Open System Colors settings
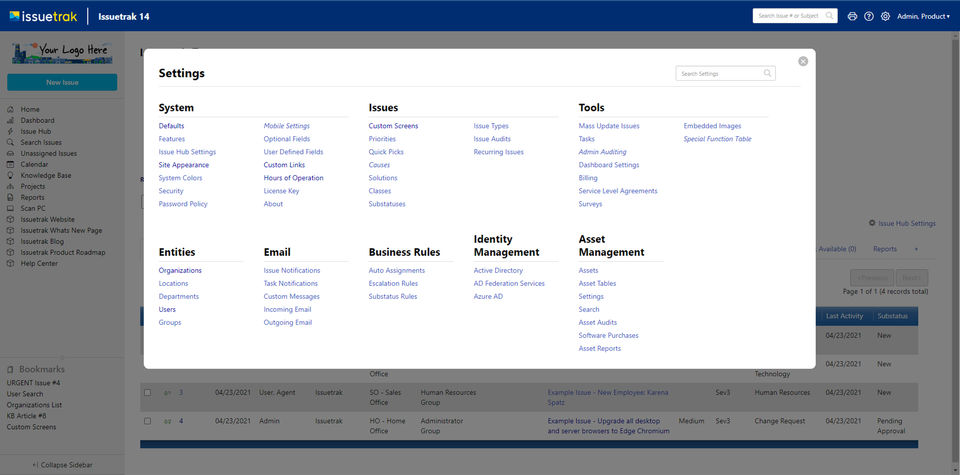Image resolution: width=960 pixels, height=475 pixels. [x=180, y=178]
